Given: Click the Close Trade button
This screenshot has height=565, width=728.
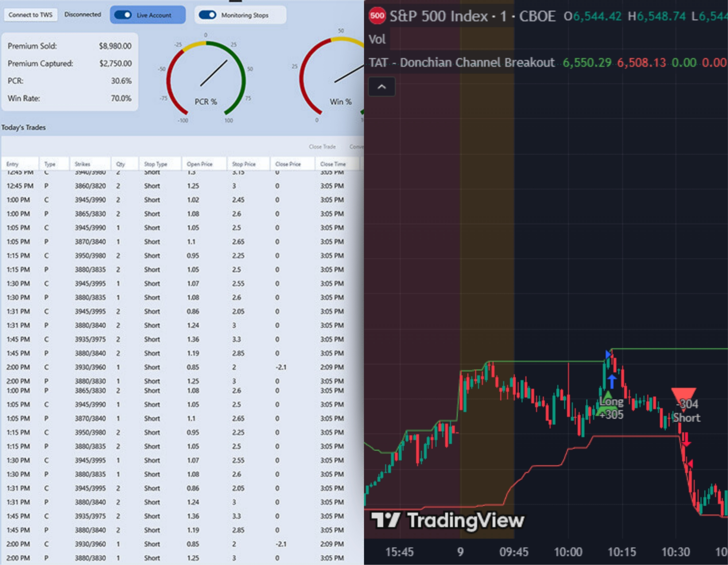Looking at the screenshot, I should pyautogui.click(x=322, y=147).
